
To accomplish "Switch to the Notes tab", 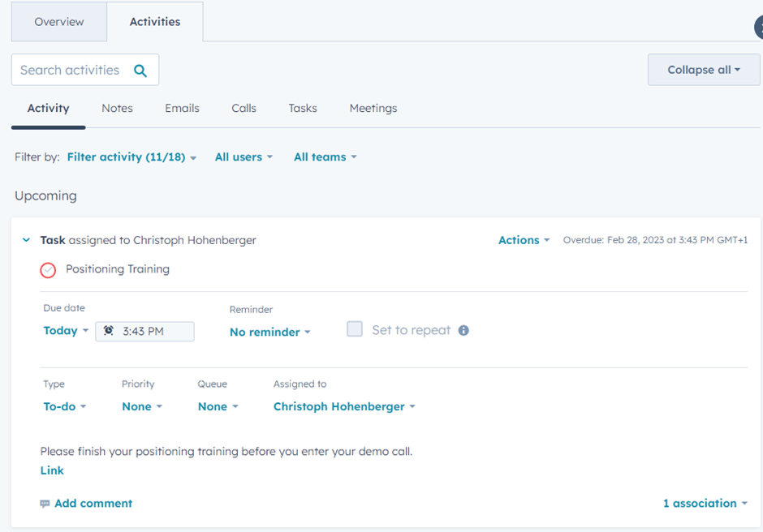I will pos(117,108).
